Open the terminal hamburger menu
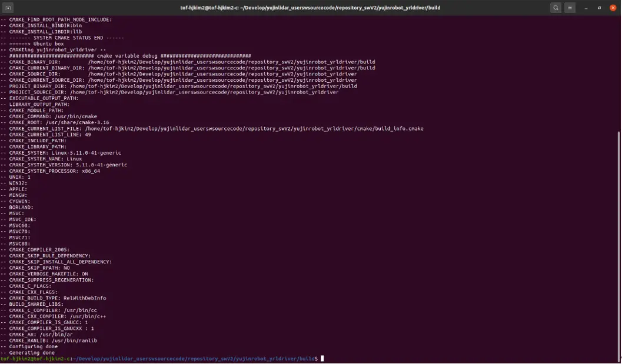This screenshot has height=364, width=622. [570, 8]
